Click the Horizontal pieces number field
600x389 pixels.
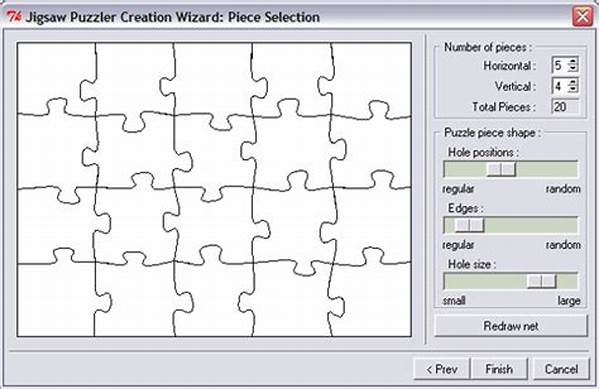pos(560,65)
